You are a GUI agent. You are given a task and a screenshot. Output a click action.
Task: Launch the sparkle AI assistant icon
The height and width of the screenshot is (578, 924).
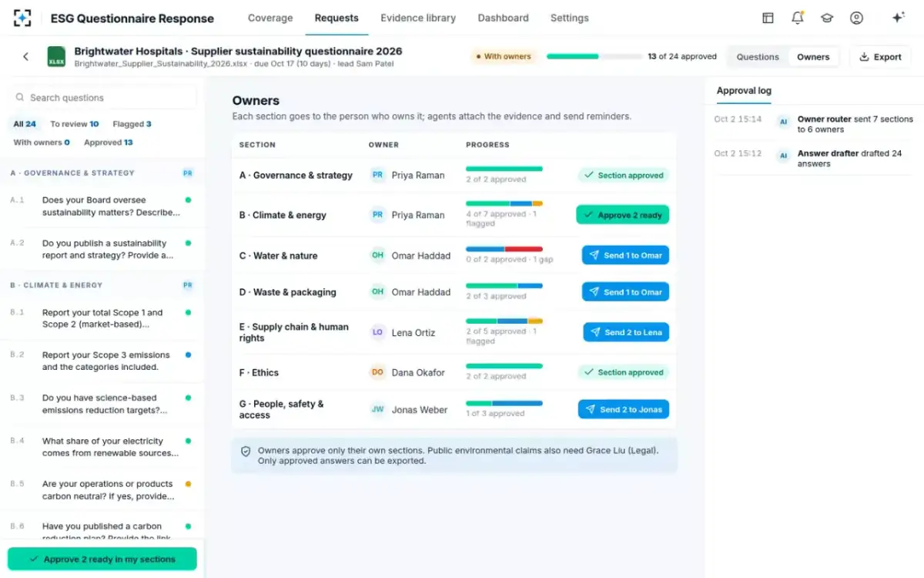coord(898,18)
